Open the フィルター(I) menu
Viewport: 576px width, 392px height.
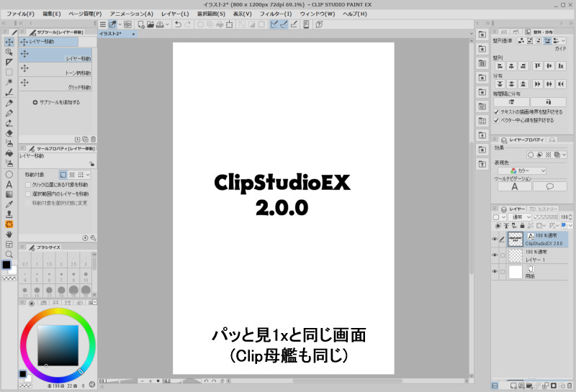pyautogui.click(x=276, y=14)
